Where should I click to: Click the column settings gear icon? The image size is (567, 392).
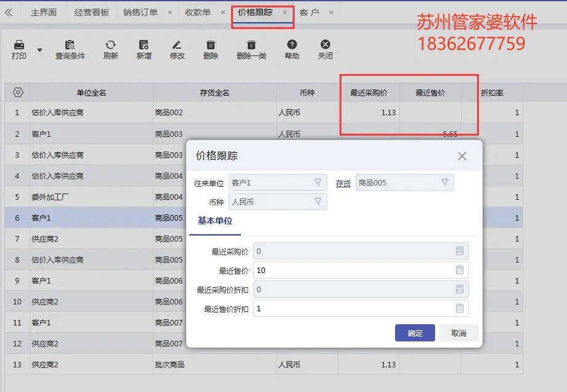coord(18,92)
